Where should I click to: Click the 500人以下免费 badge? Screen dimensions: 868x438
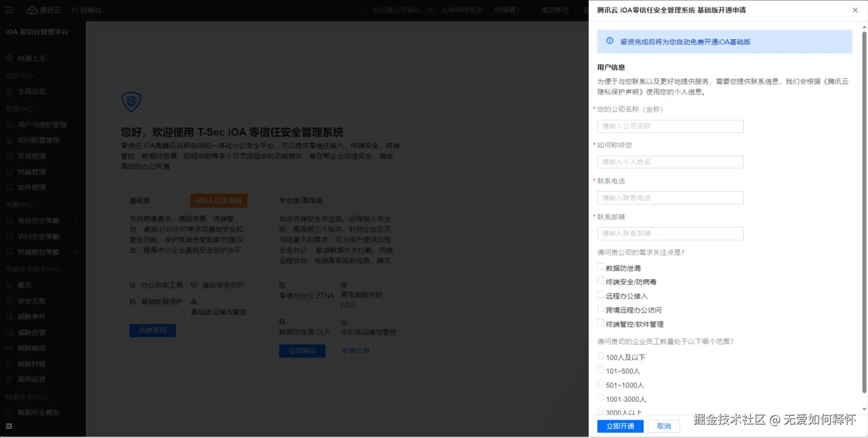point(219,201)
